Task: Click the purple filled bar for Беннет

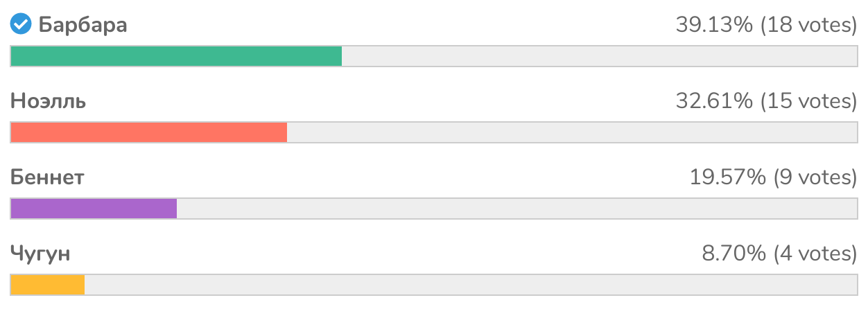Action: 94,209
